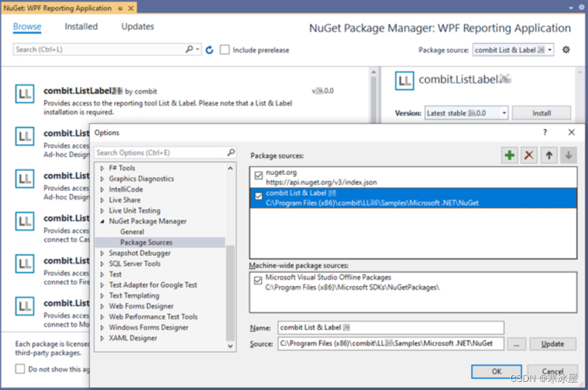Click the Options dialog help question mark
588x390 pixels.
tap(545, 132)
